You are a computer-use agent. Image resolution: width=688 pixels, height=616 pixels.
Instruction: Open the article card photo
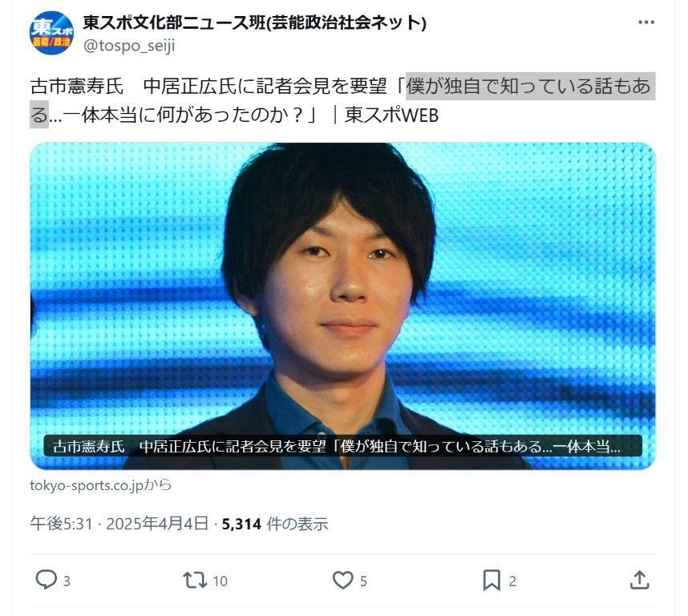click(x=342, y=306)
